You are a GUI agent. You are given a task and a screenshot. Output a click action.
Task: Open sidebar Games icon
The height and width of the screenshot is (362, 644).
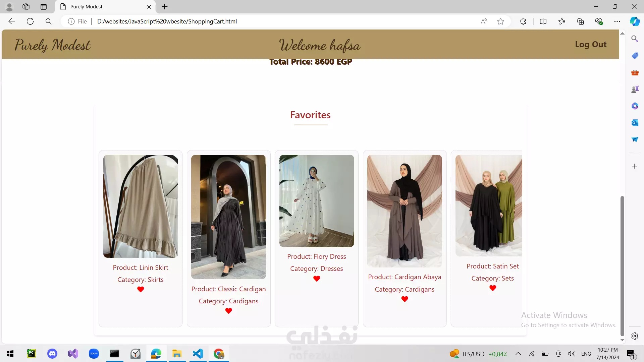(635, 89)
